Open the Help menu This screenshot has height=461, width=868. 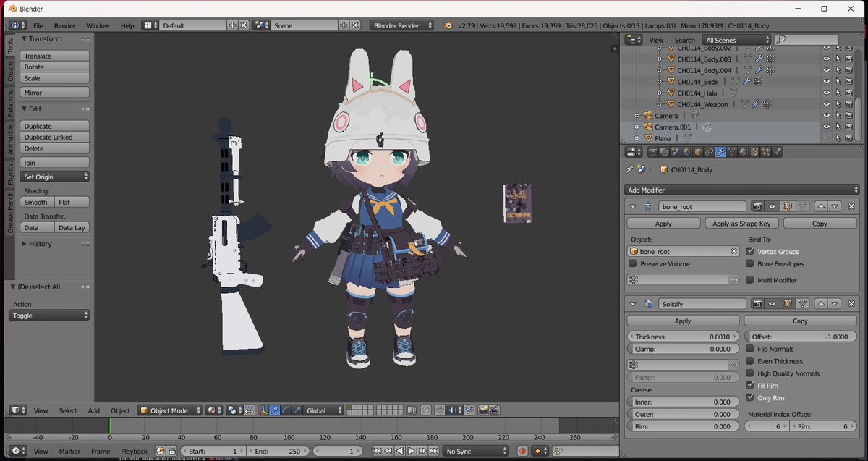click(127, 25)
